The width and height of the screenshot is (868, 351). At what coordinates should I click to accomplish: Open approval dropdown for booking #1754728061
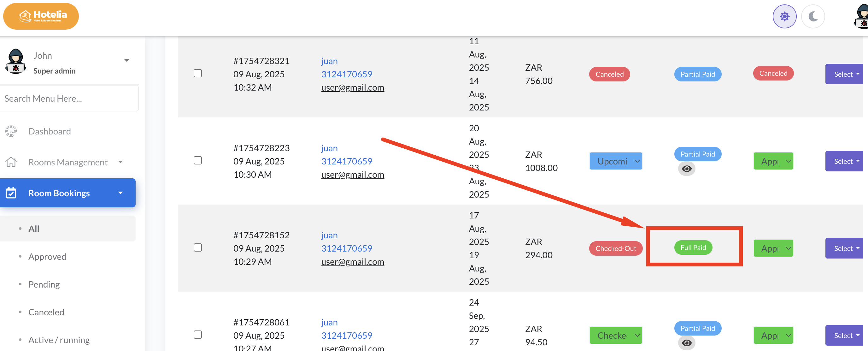pyautogui.click(x=773, y=336)
